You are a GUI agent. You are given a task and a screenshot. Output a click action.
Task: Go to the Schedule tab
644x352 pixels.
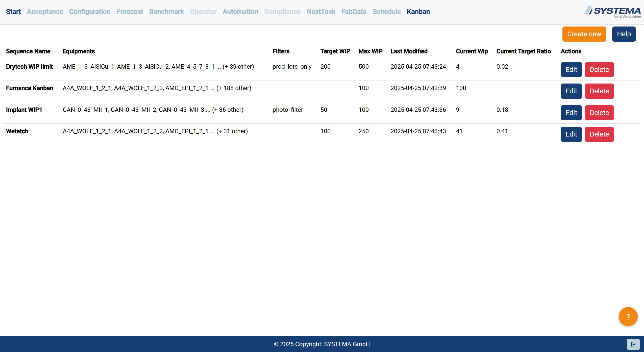point(387,12)
